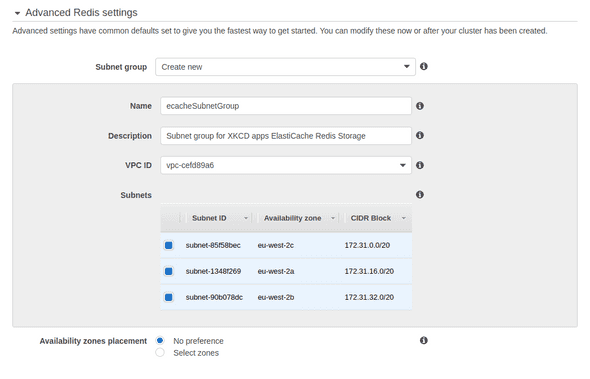Open CIDR Block column sort arrow

point(403,218)
